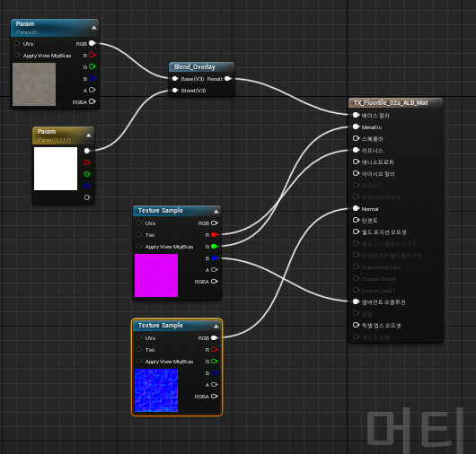Click the 탄젠트 input pin on material node
This screenshot has width=476, height=454.
tap(356, 220)
